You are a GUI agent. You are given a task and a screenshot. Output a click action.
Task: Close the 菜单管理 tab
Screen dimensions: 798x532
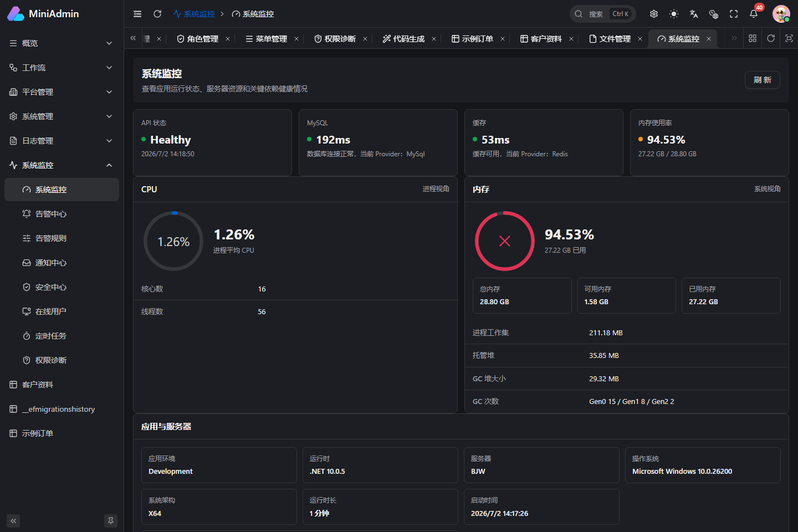tap(296, 39)
